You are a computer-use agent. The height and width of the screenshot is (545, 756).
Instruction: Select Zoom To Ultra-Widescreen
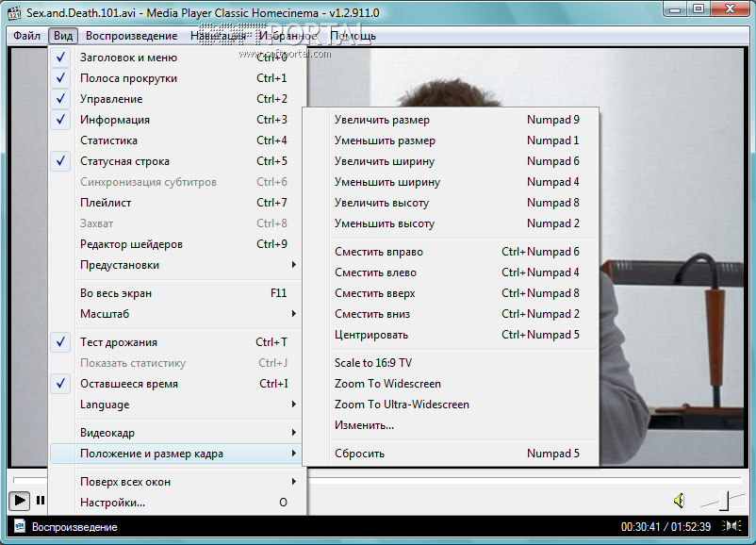(x=451, y=405)
